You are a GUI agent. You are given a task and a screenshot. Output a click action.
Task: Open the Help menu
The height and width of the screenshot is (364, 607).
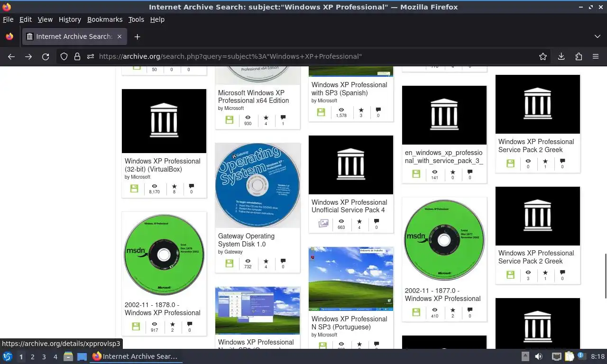click(157, 19)
